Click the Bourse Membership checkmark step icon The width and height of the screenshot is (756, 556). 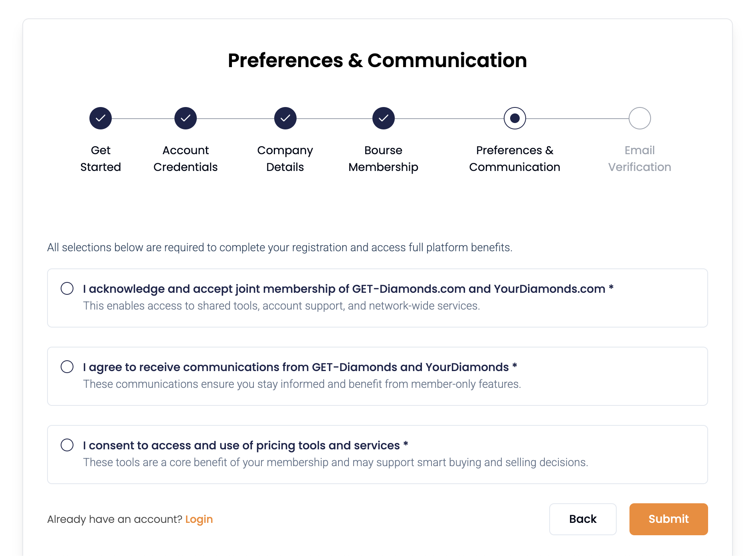click(384, 118)
